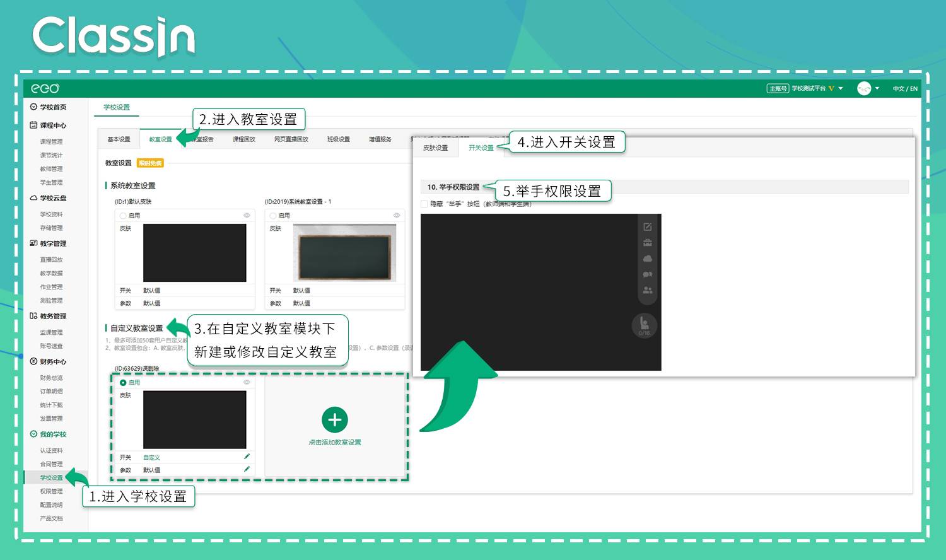Click the 限时免费 orange badge
Image resolution: width=946 pixels, height=560 pixels.
pos(150,163)
